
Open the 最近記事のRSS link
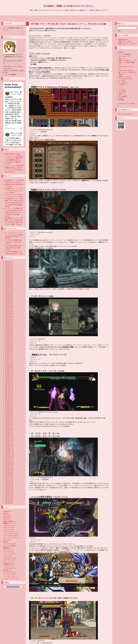(123, 39)
